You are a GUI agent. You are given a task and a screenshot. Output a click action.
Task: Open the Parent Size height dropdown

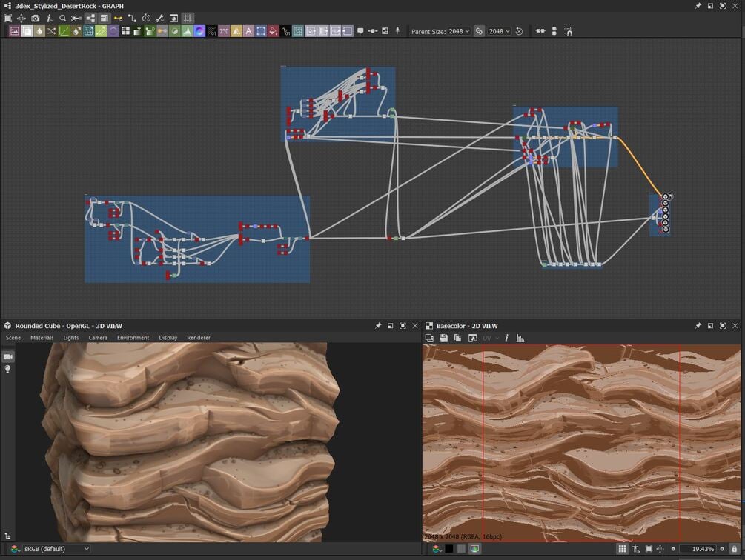[499, 31]
